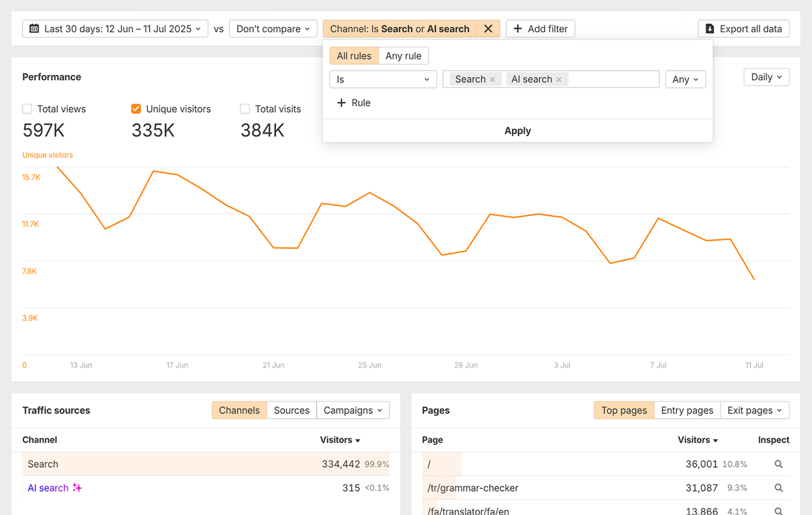Click the calendar icon in the date picker
Screen dimensions: 812x515
33,28
